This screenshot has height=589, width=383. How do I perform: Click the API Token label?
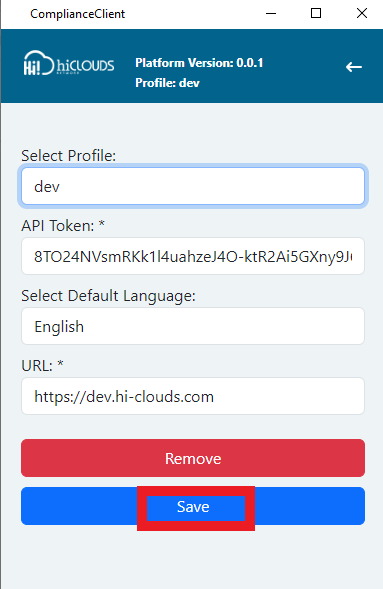58,226
